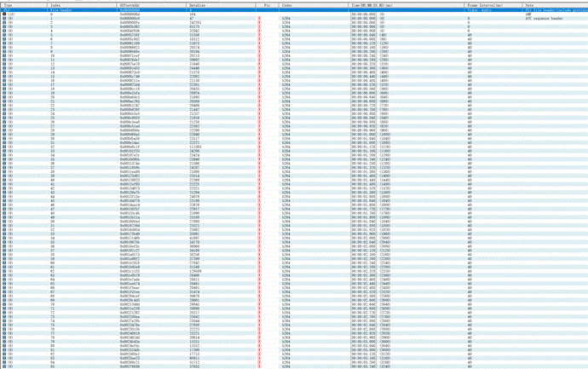
Task: Click the red Pic marker in index 75 row
Action: click(260, 326)
